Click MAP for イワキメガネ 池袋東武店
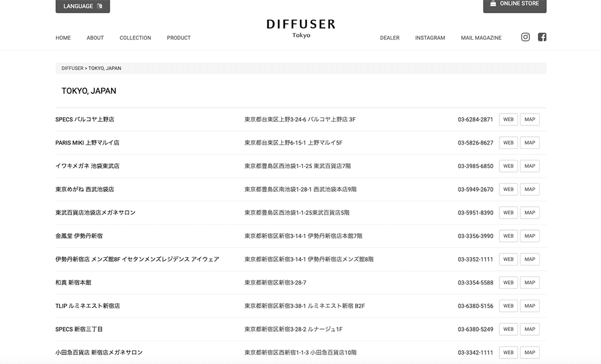 coord(529,166)
